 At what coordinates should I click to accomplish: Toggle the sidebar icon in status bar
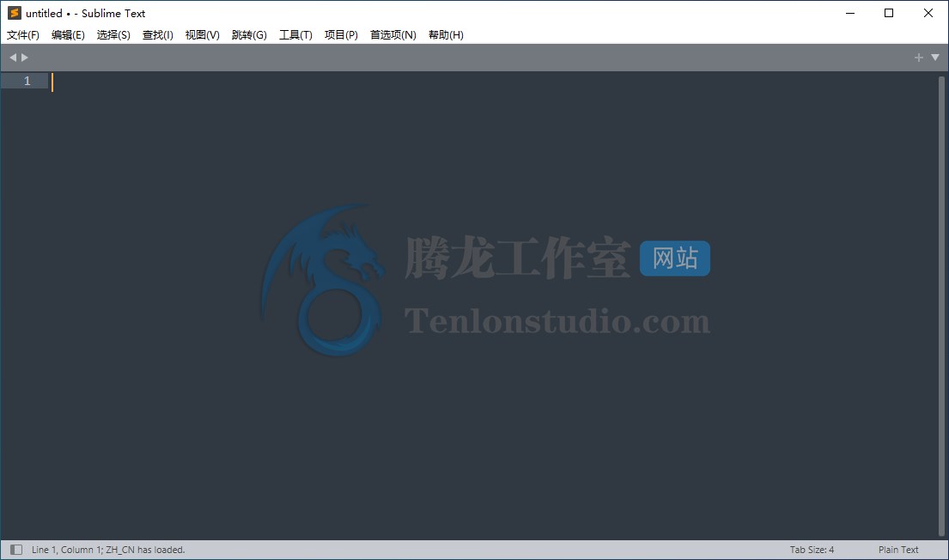pyautogui.click(x=16, y=550)
